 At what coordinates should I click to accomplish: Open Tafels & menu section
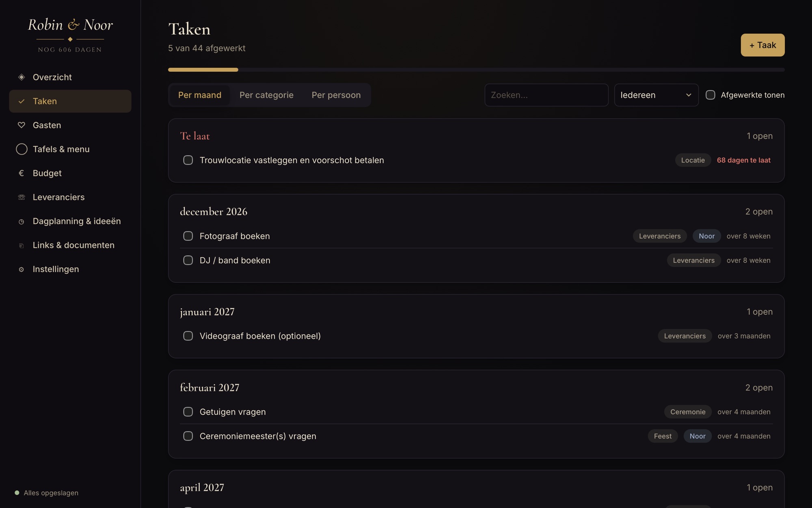pyautogui.click(x=70, y=149)
